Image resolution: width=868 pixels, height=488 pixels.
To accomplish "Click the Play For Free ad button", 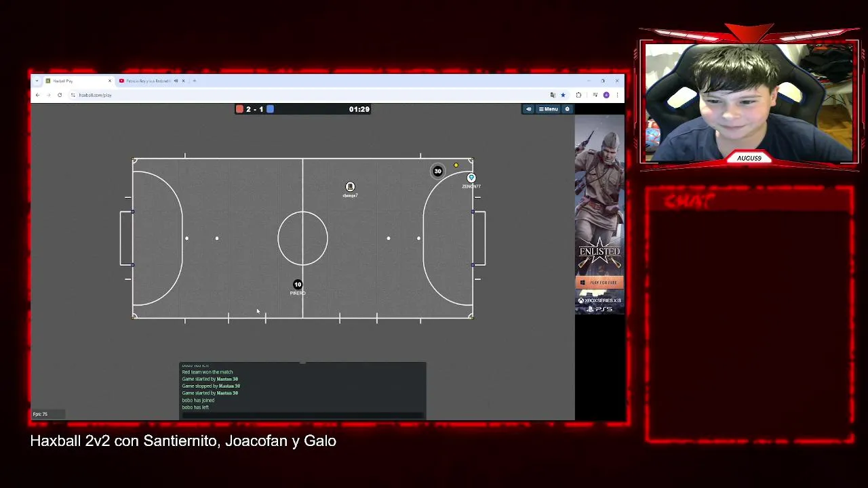I will click(599, 283).
